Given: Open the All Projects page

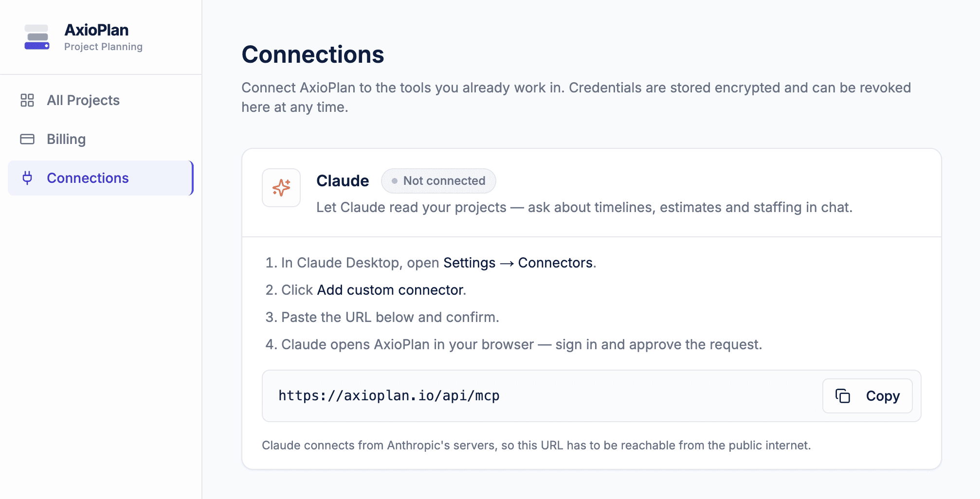Looking at the screenshot, I should (101, 100).
